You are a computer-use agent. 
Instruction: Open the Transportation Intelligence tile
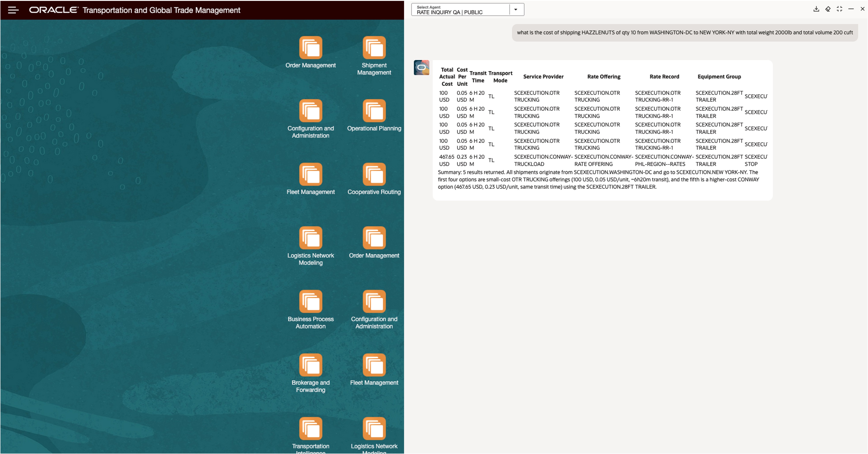click(x=310, y=429)
